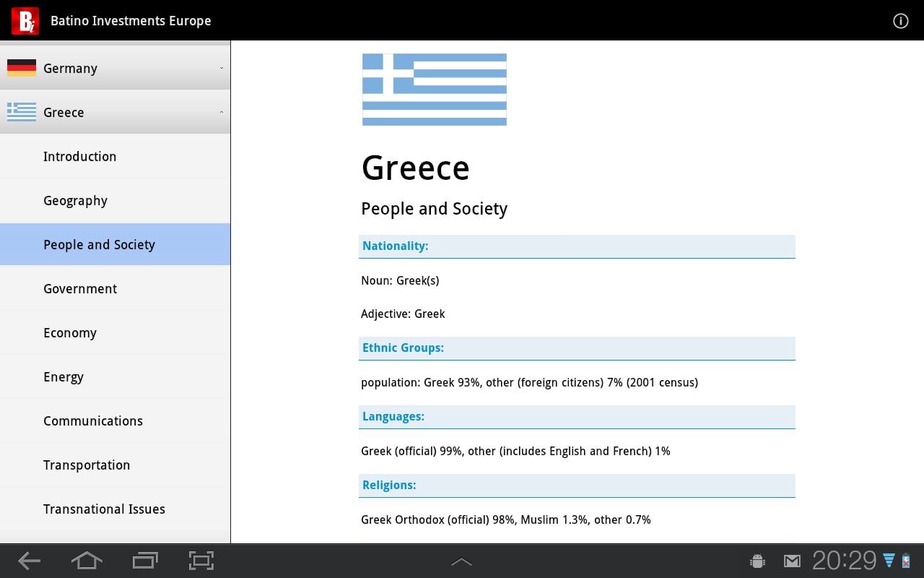Screen dimensions: 924x578
Task: Tap the Greece page heading
Action: (415, 168)
